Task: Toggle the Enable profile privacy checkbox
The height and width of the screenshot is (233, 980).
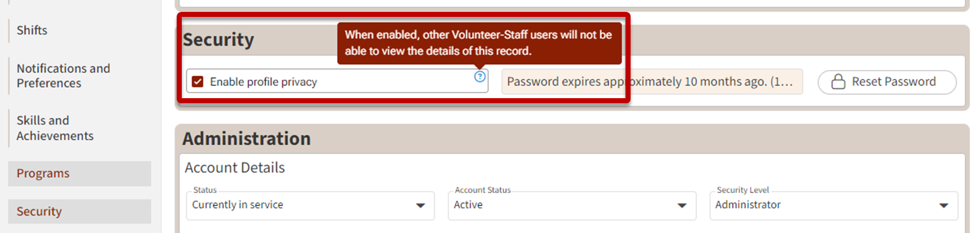Action: pyautogui.click(x=198, y=82)
